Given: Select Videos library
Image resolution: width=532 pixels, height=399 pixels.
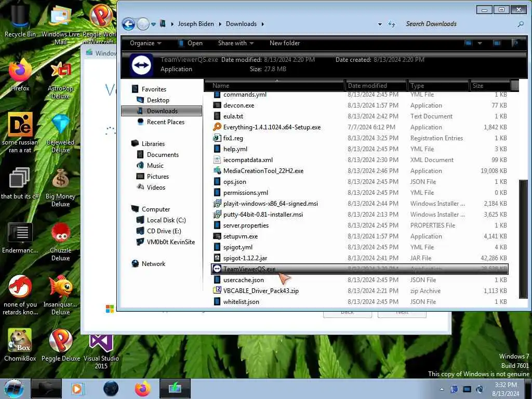Looking at the screenshot, I should click(156, 187).
